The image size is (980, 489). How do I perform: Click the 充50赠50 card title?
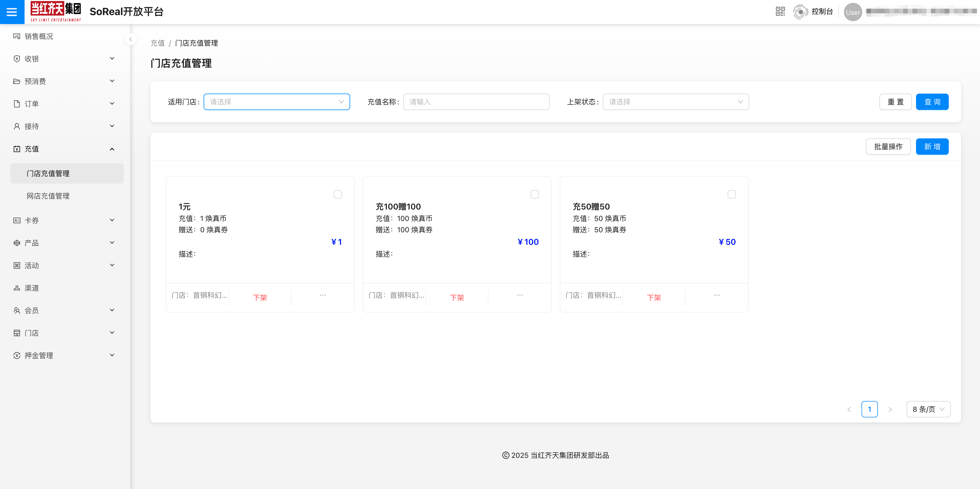pyautogui.click(x=591, y=207)
